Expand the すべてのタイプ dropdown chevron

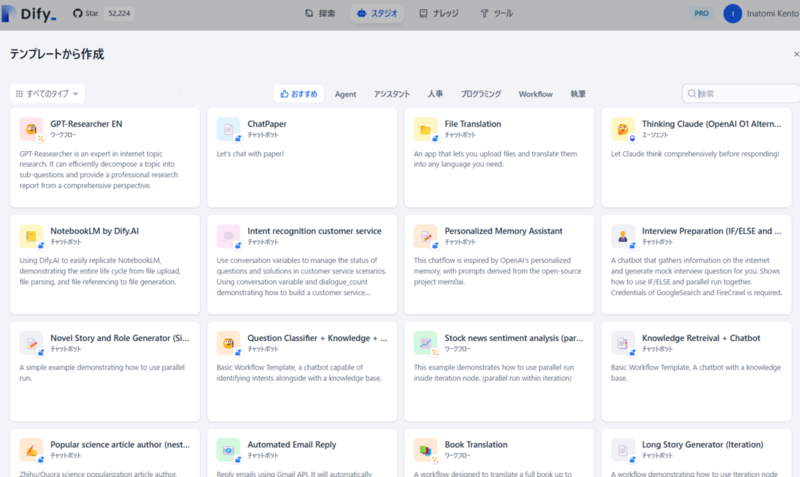pos(76,93)
